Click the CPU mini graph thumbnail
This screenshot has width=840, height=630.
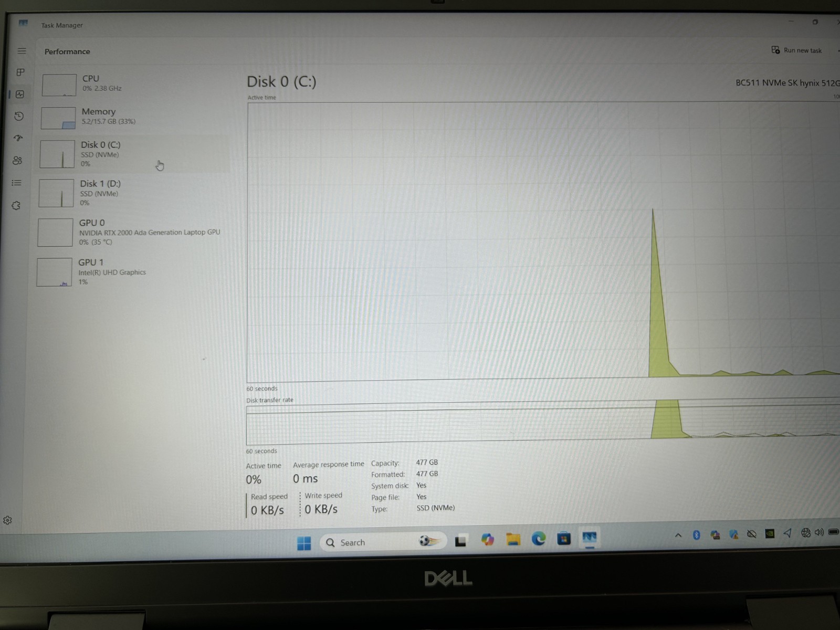59,85
